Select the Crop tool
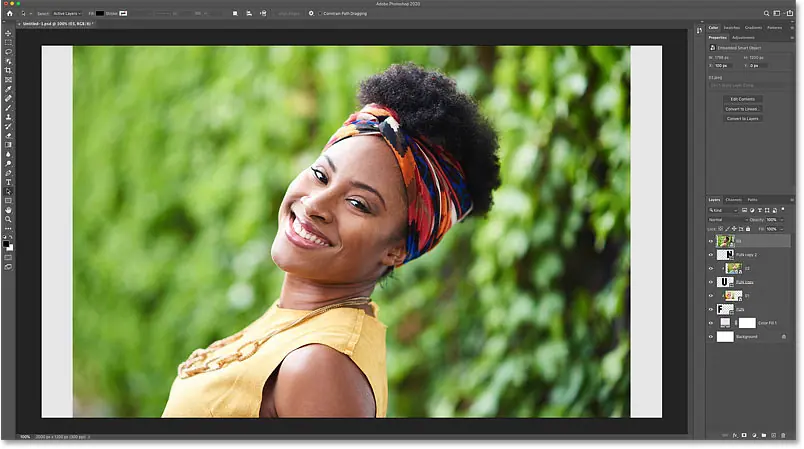Image resolution: width=804 pixels, height=449 pixels. pos(8,71)
